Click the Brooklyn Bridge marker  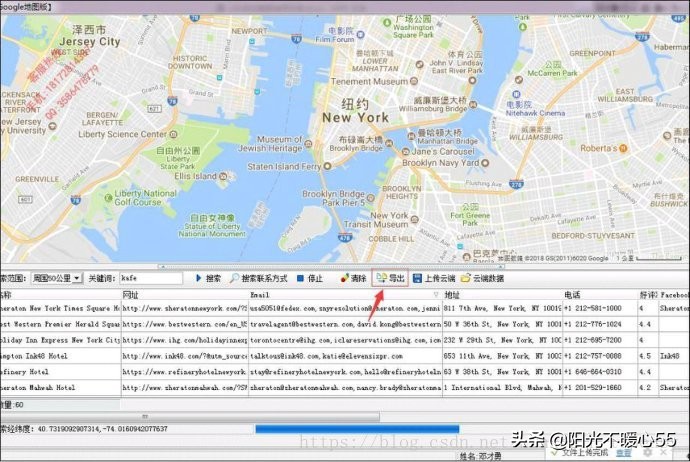(389, 143)
